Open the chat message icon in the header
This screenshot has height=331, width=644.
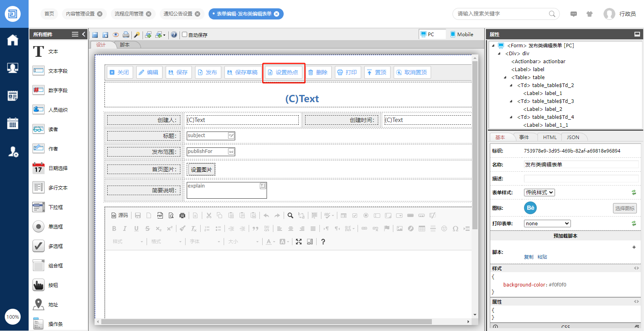click(574, 14)
